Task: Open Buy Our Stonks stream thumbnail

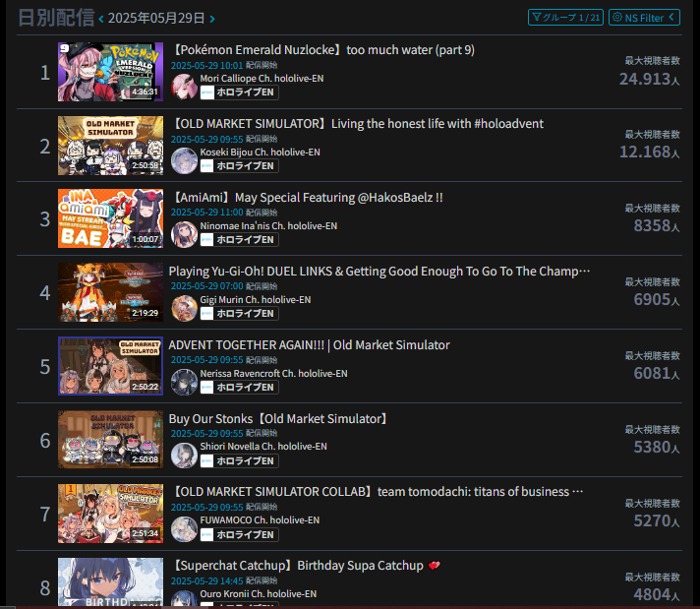Action: [110, 440]
